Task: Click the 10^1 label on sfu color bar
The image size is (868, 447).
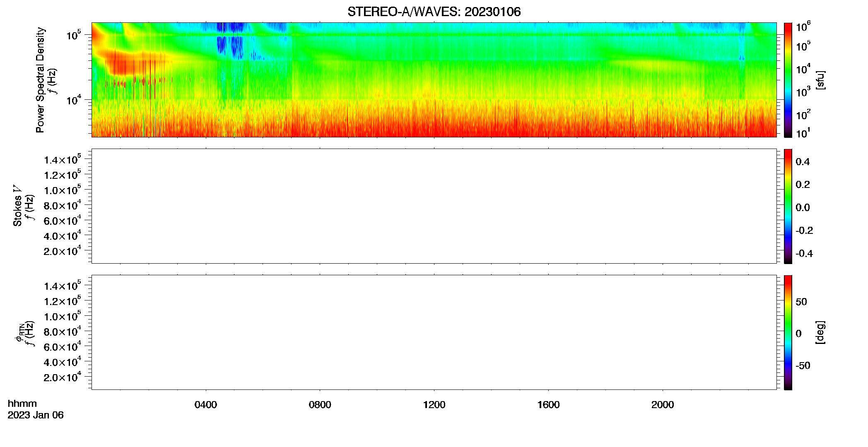Action: [803, 133]
